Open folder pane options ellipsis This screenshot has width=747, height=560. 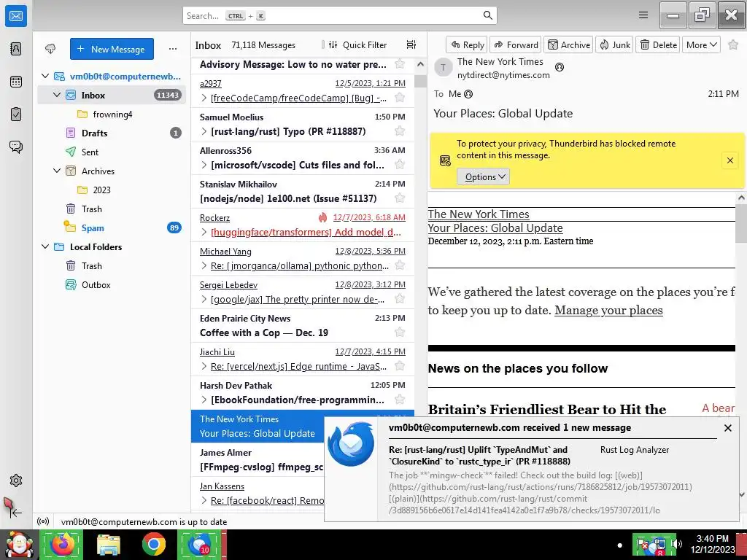coord(172,49)
